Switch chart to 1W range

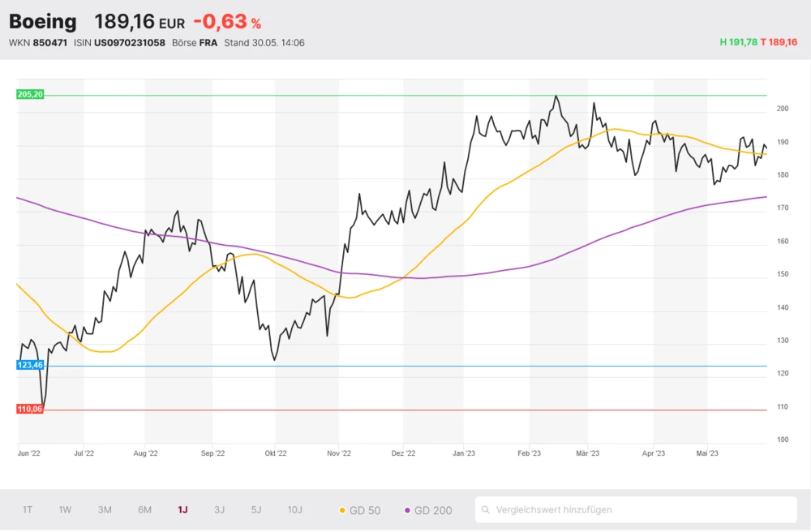coord(65,510)
